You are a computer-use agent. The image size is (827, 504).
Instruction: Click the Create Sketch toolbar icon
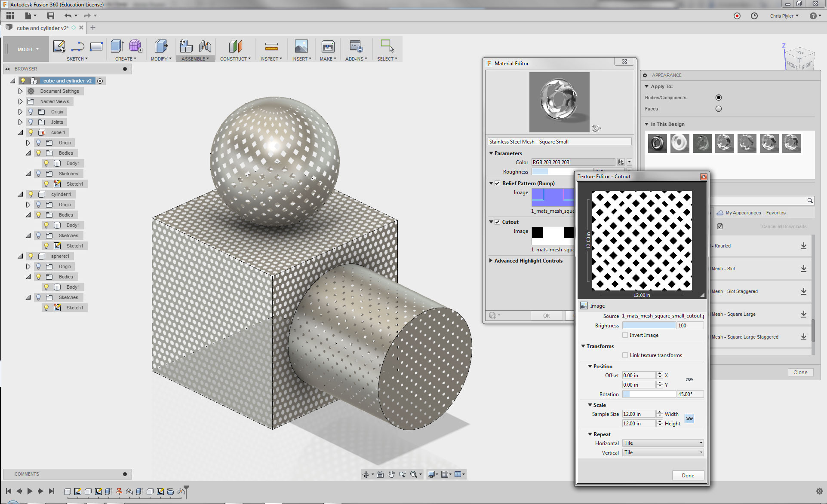tap(59, 46)
